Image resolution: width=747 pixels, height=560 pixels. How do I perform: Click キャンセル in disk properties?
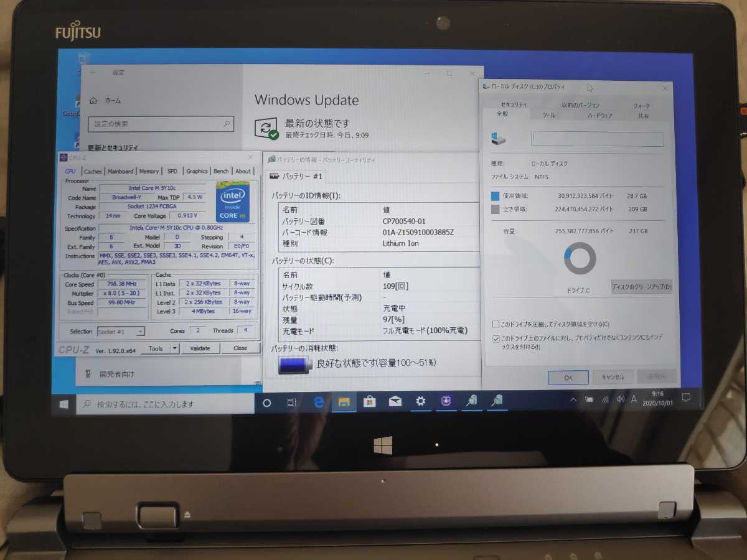(x=613, y=377)
